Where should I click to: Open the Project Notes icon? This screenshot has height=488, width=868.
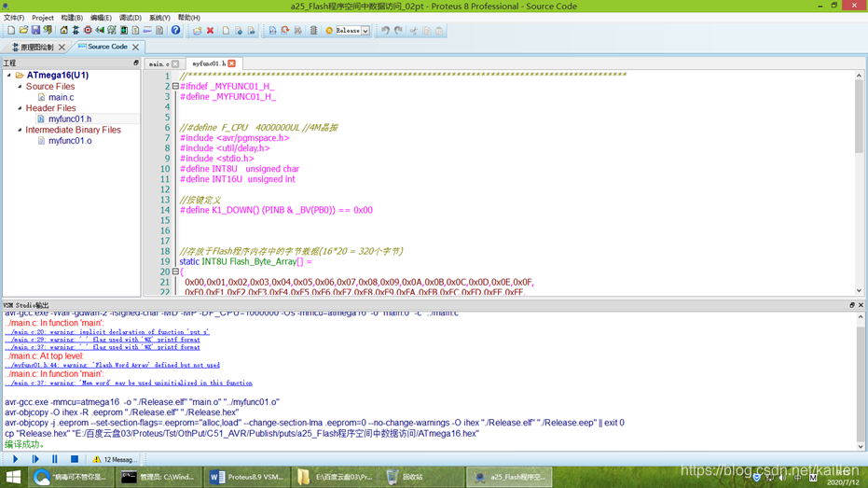tap(159, 31)
